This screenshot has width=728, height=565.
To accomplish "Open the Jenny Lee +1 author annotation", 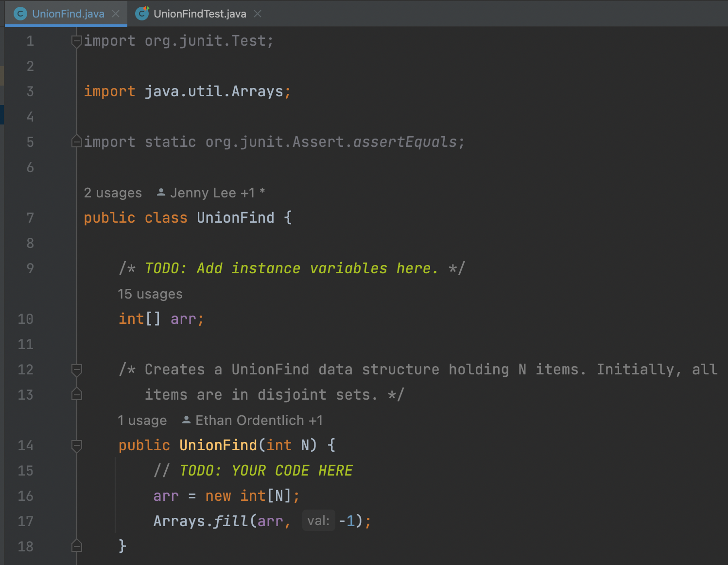I will (x=211, y=193).
